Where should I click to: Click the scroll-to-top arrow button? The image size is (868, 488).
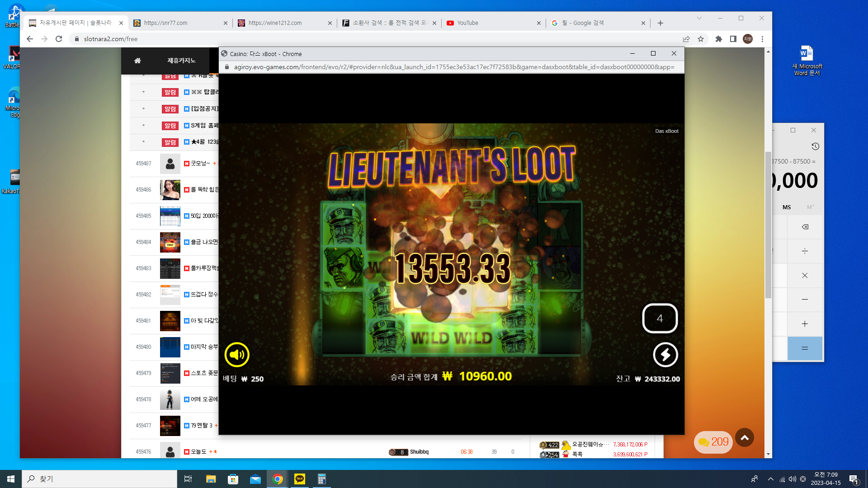point(745,437)
